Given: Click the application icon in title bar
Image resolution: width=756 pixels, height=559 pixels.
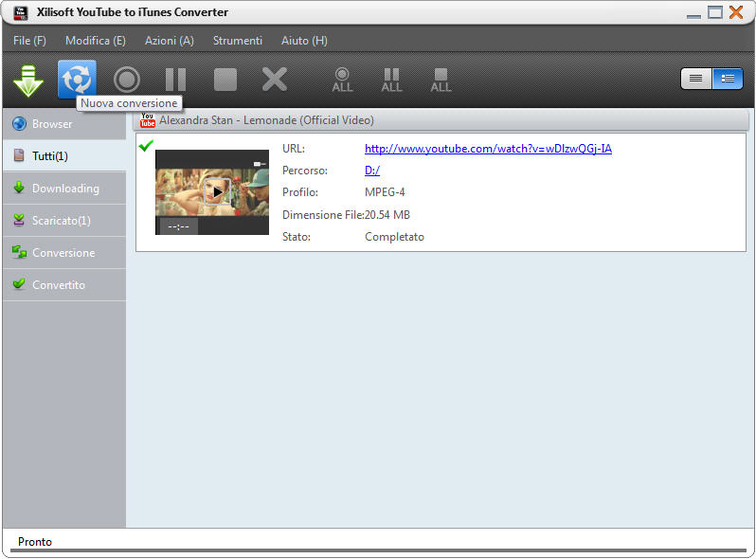Looking at the screenshot, I should (x=20, y=12).
